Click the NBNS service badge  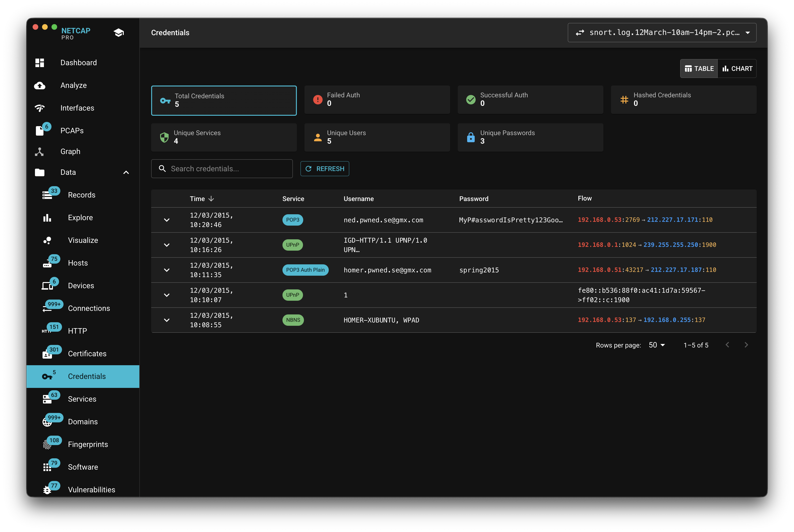[x=293, y=320]
